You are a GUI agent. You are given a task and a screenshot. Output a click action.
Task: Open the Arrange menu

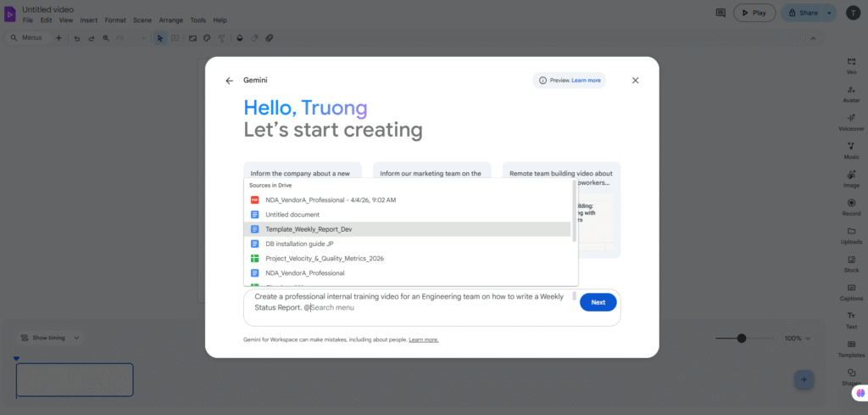(x=170, y=20)
